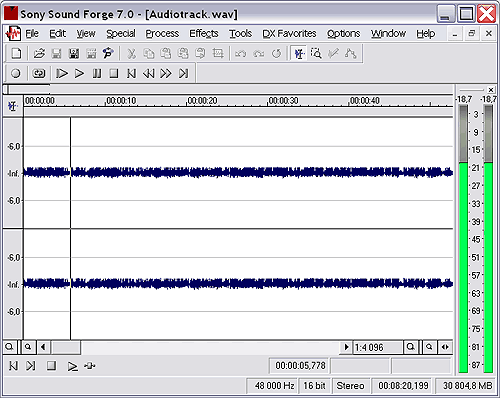Click the Fast Forward button

pos(166,73)
